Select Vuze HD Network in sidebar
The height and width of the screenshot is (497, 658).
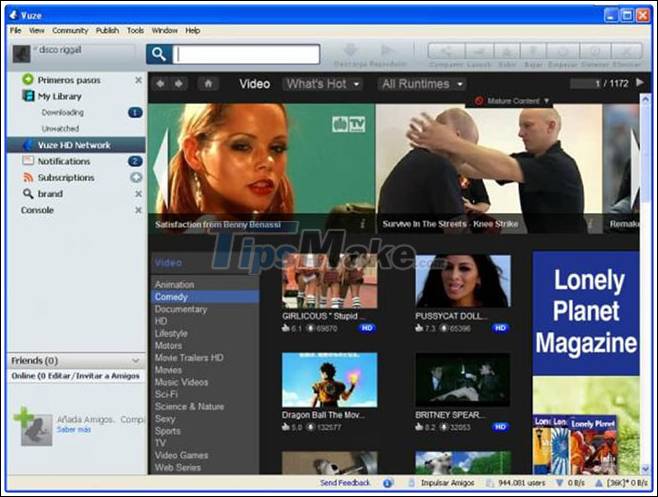pos(76,145)
